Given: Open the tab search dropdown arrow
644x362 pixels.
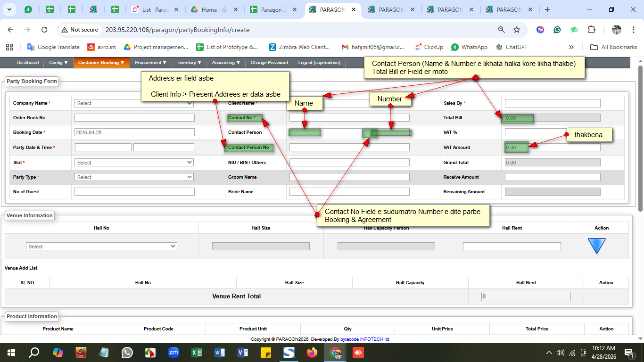Looking at the screenshot, I should [x=9, y=9].
